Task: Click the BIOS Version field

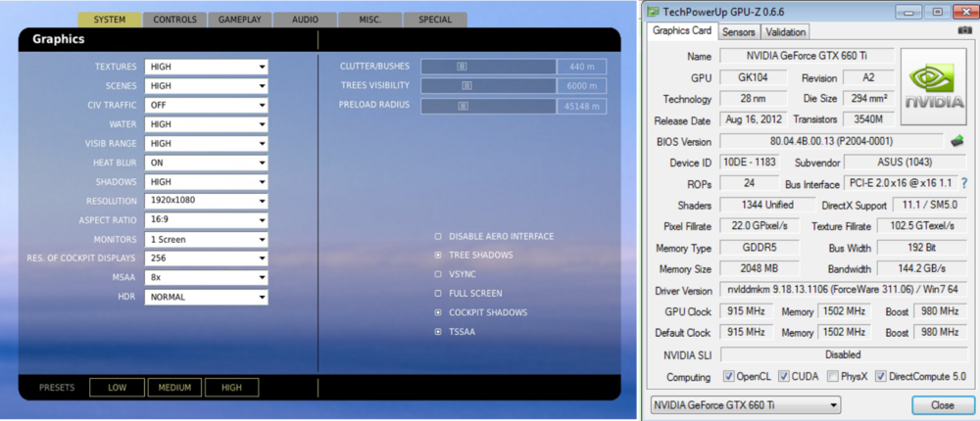Action: 831,141
